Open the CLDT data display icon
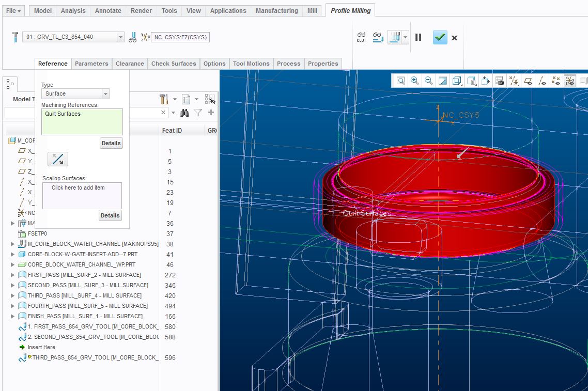The height and width of the screenshot is (391, 588). [361, 37]
